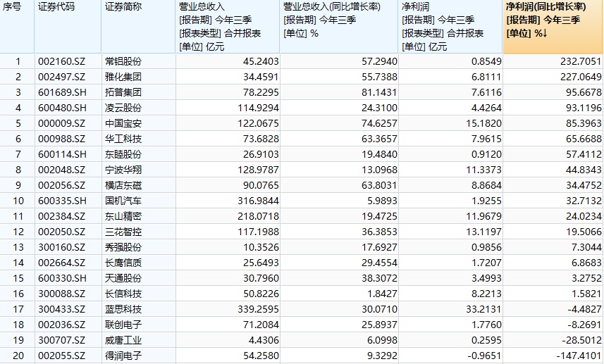Select stock code 000988.SZ

click(61, 139)
